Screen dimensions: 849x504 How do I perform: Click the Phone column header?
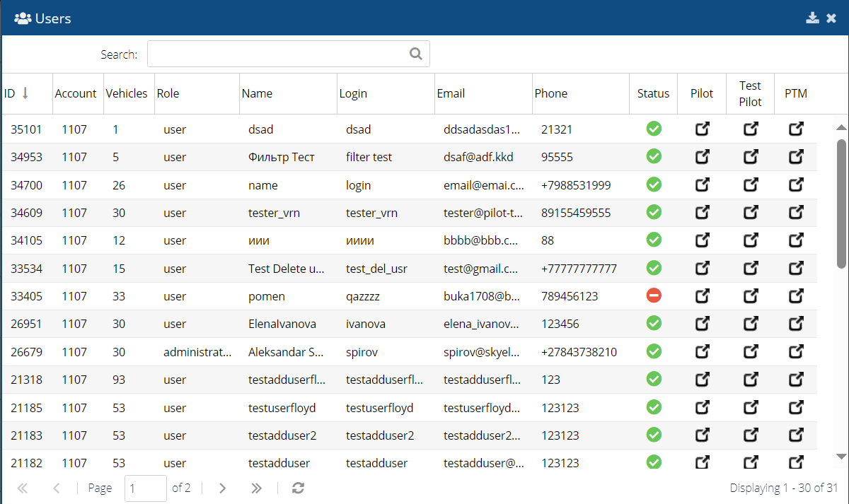coord(550,93)
